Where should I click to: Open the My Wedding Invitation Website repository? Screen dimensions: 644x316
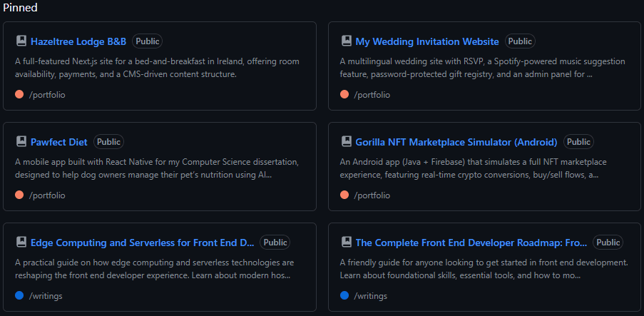tap(426, 41)
